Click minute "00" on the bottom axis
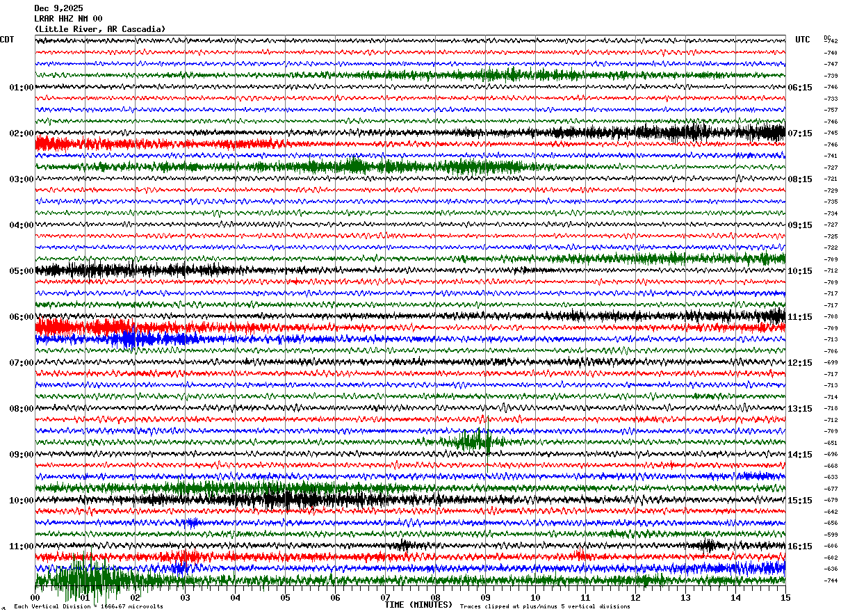This screenshot has height=616, width=841. pyautogui.click(x=35, y=597)
